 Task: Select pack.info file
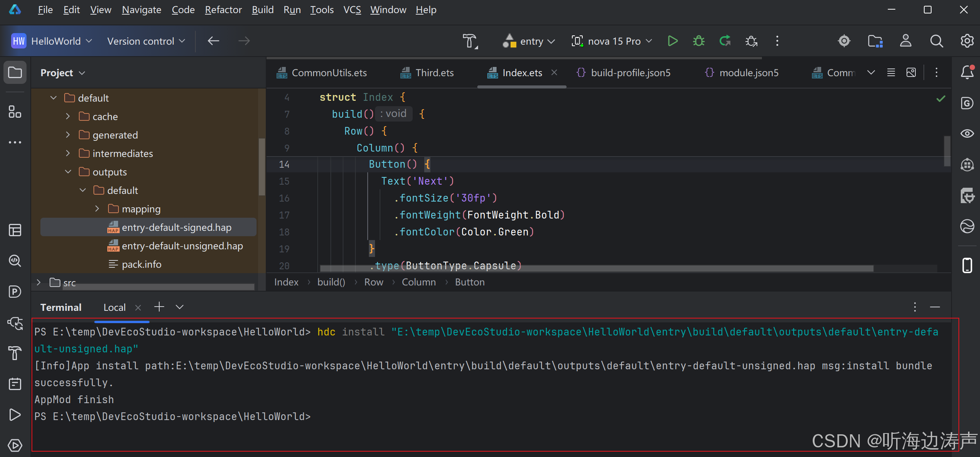[x=135, y=264]
